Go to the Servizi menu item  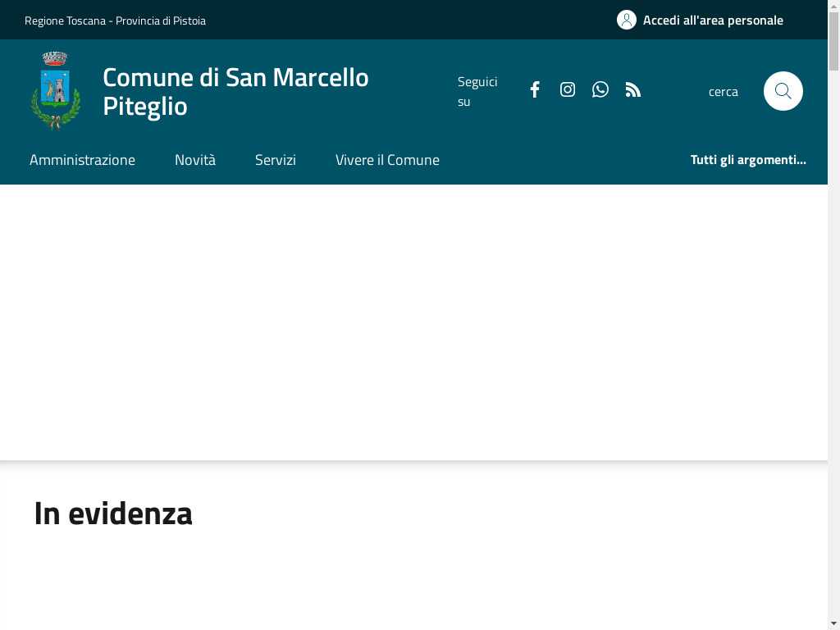[x=276, y=160]
